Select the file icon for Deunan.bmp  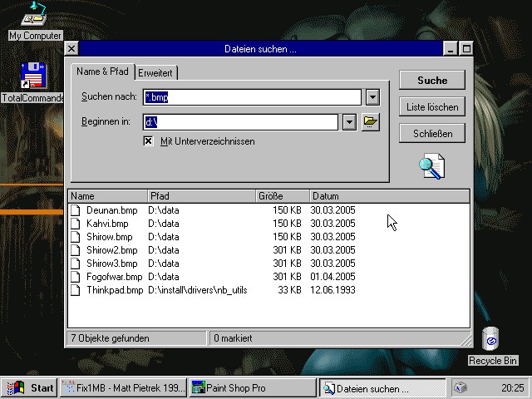[76, 210]
